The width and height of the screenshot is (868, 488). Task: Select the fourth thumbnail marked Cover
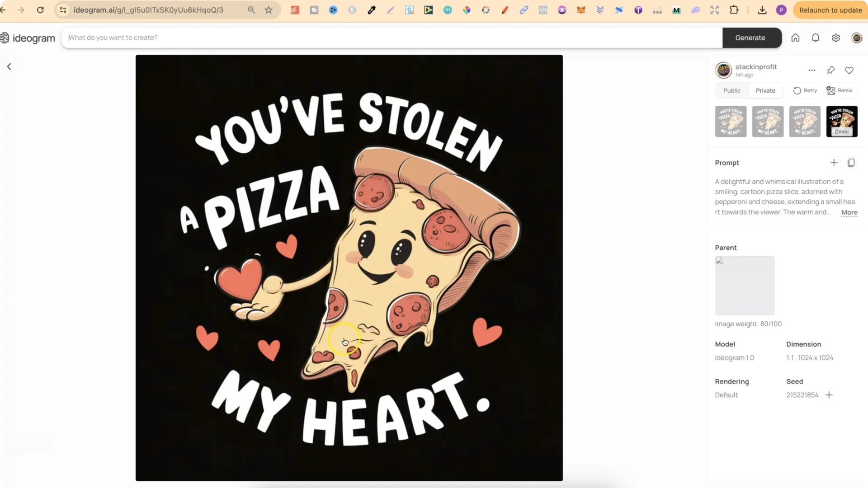(x=841, y=121)
